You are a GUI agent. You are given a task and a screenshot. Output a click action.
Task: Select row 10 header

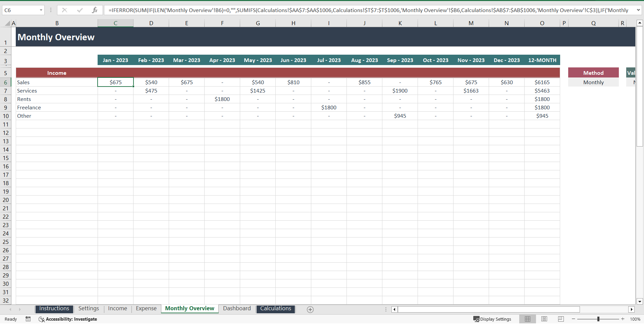point(6,116)
